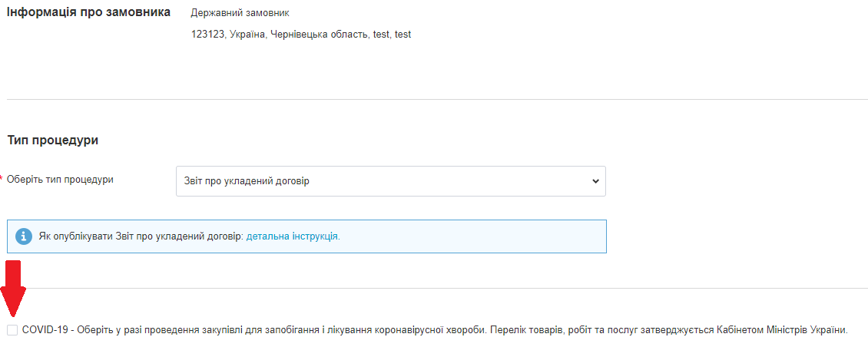This screenshot has width=868, height=347.
Task: Select the 'Державний замовник' text
Action: tap(240, 13)
